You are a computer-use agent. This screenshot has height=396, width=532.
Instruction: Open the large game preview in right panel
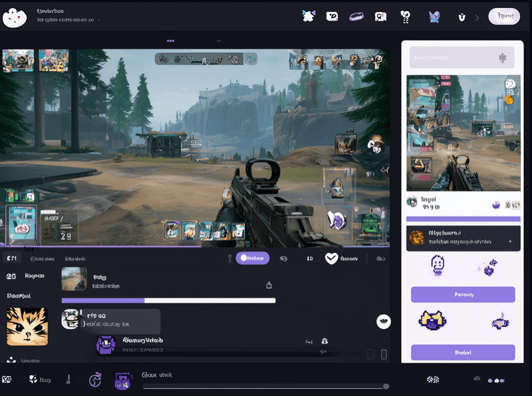coord(464,133)
